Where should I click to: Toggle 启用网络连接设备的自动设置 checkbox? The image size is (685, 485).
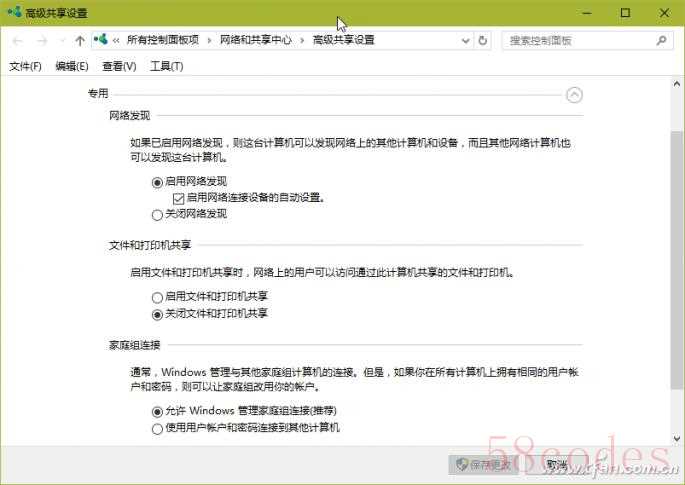click(x=178, y=199)
